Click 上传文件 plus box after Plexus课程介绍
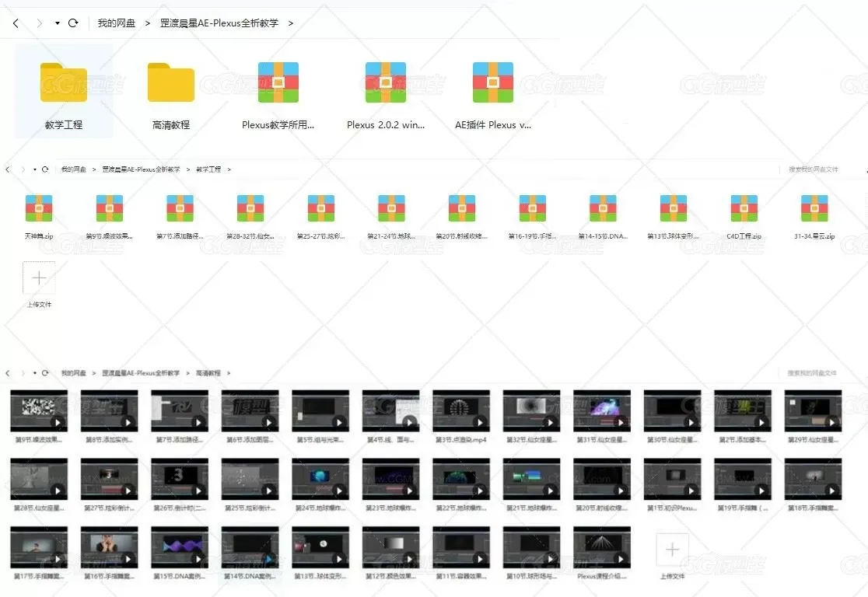The image size is (868, 597). pos(672,550)
